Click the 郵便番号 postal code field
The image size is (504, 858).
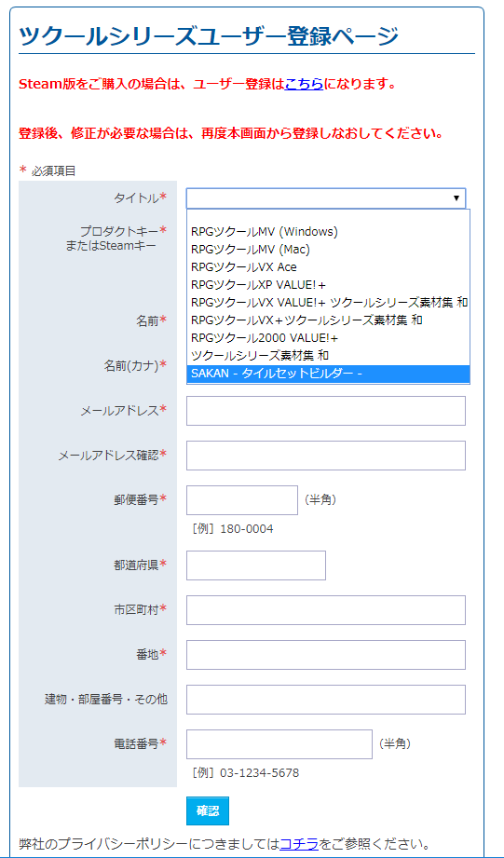coord(242,500)
